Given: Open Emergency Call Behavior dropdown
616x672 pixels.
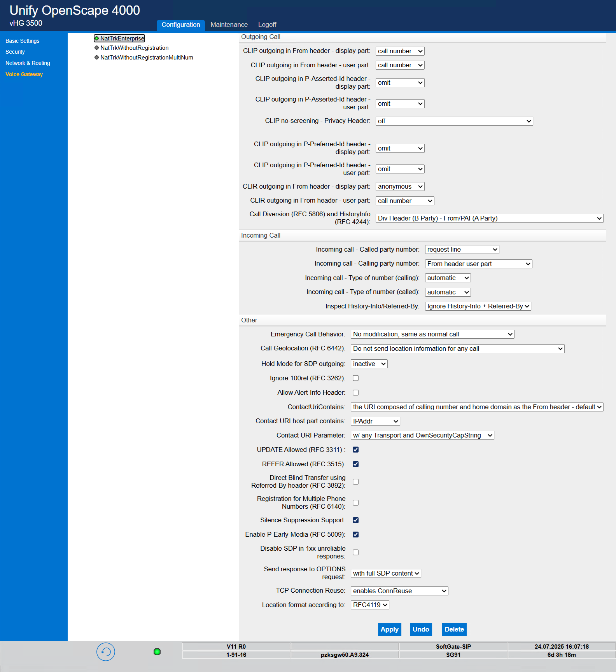Looking at the screenshot, I should click(x=432, y=334).
